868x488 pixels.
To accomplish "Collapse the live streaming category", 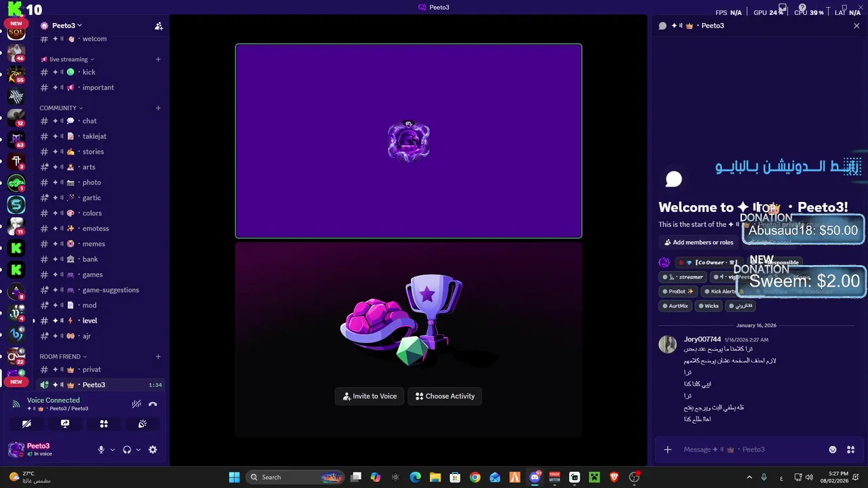I will (x=68, y=59).
